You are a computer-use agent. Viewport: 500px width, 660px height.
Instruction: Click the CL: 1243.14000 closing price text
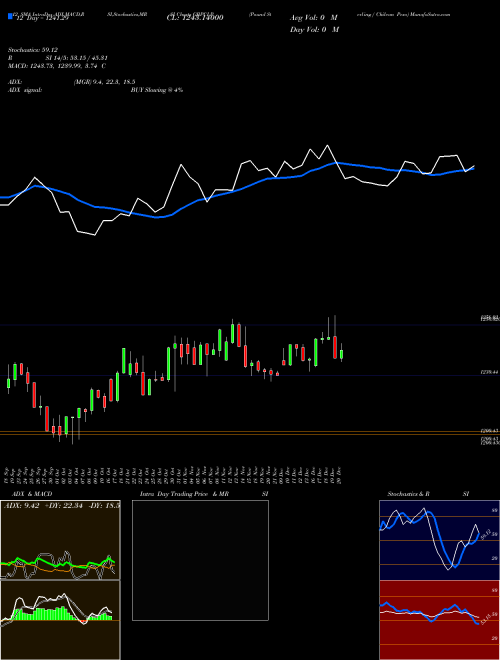click(x=195, y=18)
